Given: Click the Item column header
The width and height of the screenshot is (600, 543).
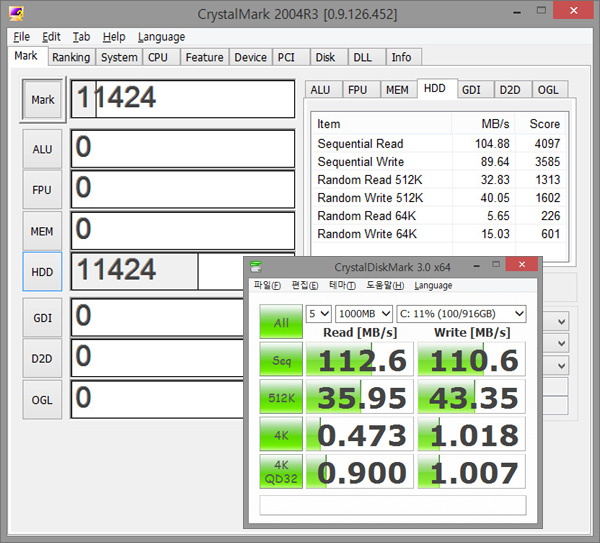Looking at the screenshot, I should 382,124.
